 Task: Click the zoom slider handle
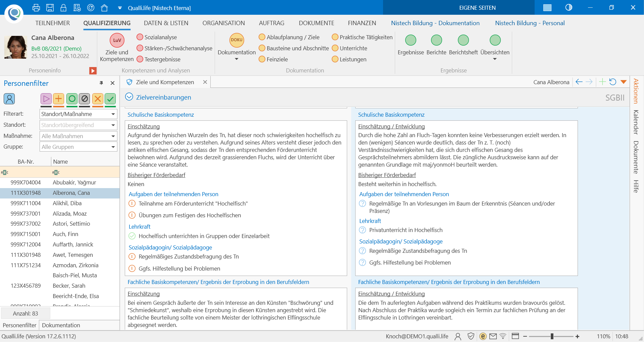tap(552, 336)
